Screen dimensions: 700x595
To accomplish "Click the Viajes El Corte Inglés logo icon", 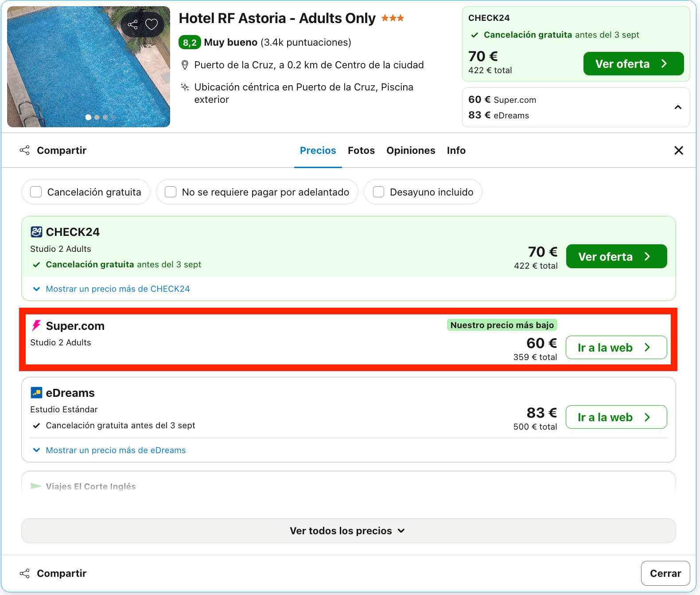I will [x=36, y=486].
